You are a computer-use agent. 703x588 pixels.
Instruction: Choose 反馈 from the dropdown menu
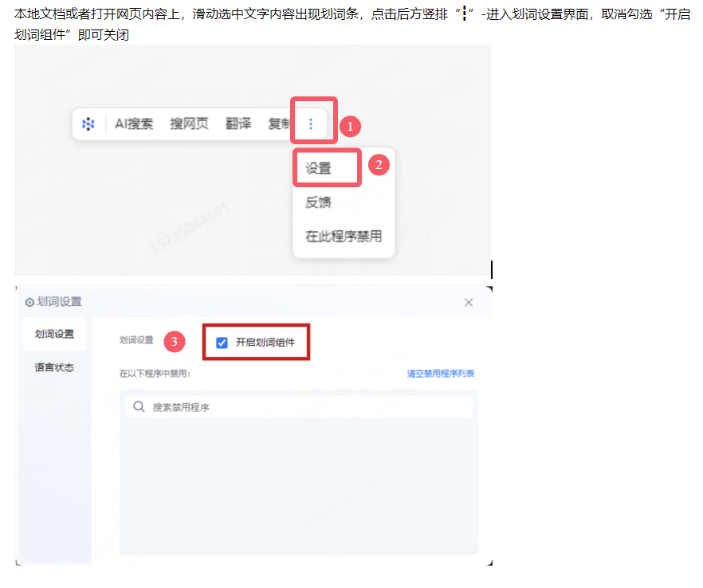tap(318, 202)
